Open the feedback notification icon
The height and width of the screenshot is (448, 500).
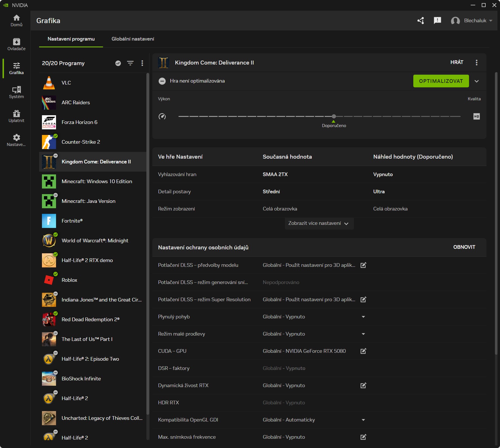click(437, 21)
